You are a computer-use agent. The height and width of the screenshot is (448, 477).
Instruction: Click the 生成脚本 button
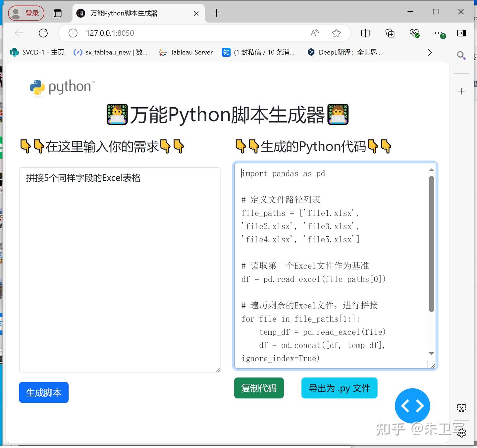coord(43,392)
